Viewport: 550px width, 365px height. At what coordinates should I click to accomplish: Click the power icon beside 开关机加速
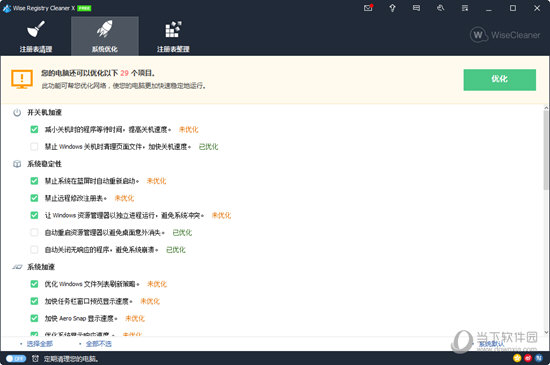pos(17,113)
